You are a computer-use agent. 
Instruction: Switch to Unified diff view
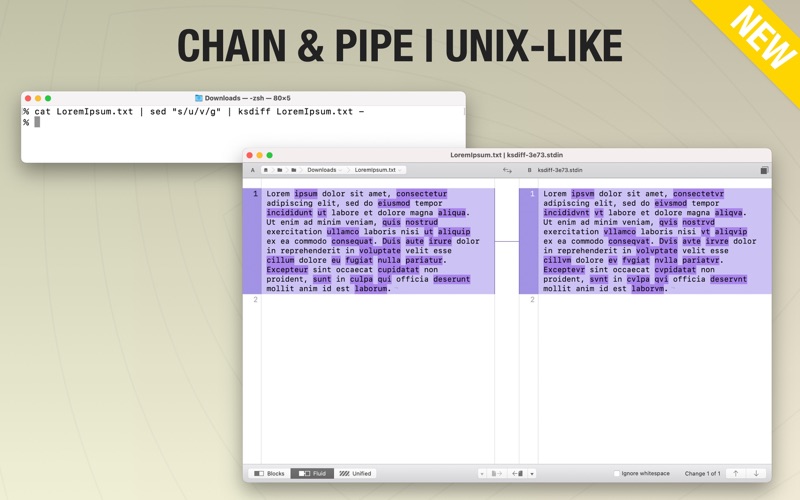(355, 474)
